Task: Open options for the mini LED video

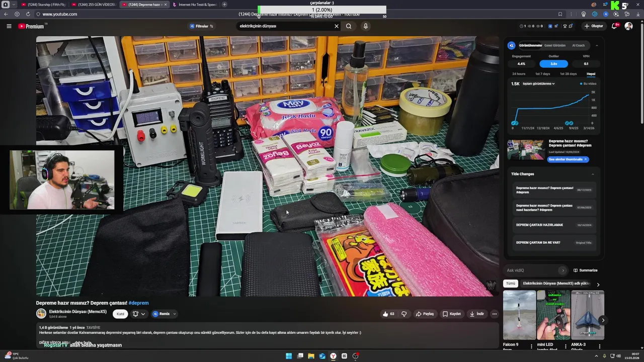Action: coord(566,346)
